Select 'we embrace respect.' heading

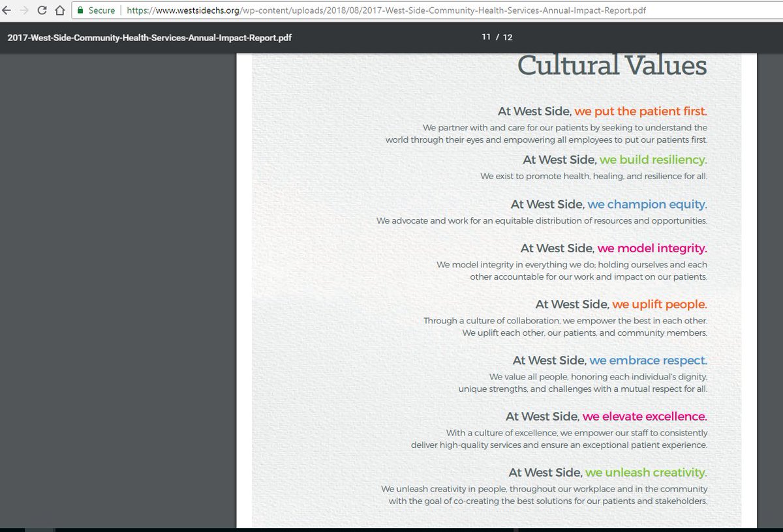point(648,361)
